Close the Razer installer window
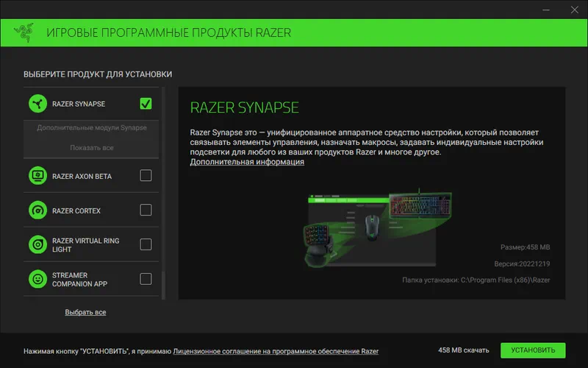588x368 pixels. click(x=575, y=10)
